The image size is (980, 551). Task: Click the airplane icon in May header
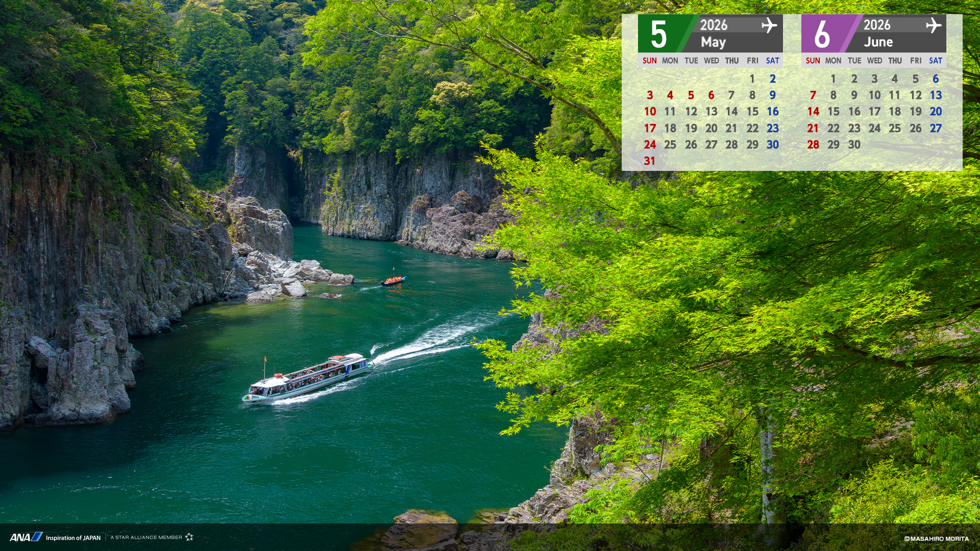coord(769,25)
